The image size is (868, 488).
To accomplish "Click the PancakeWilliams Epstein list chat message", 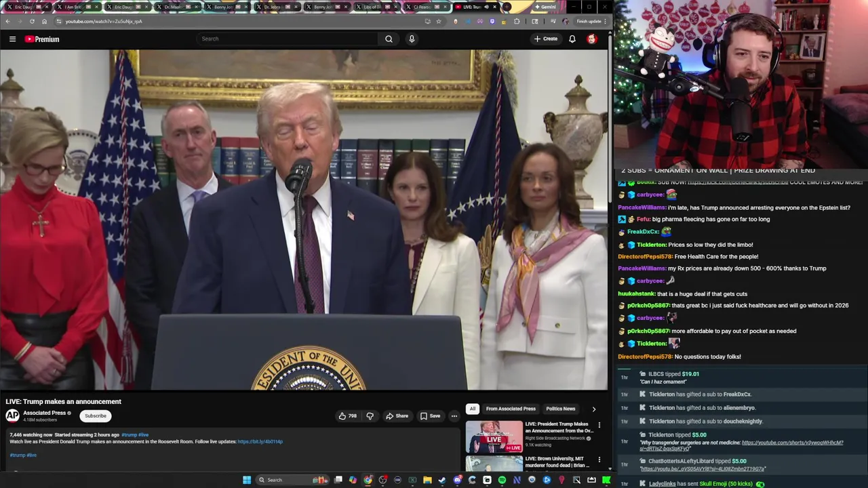I will pos(734,207).
